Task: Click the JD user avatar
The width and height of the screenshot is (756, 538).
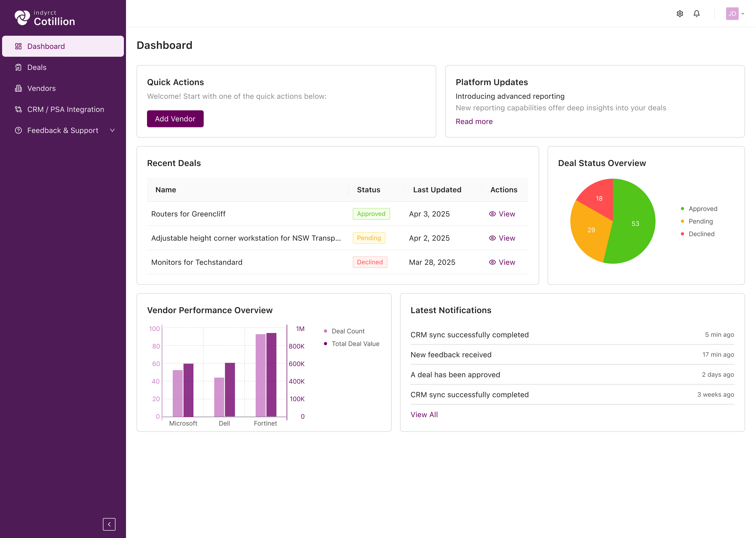Action: (x=732, y=14)
